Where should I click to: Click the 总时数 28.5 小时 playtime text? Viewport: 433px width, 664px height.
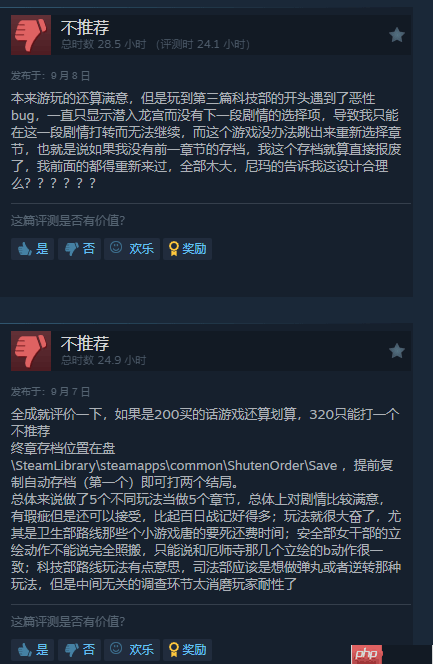[103, 44]
